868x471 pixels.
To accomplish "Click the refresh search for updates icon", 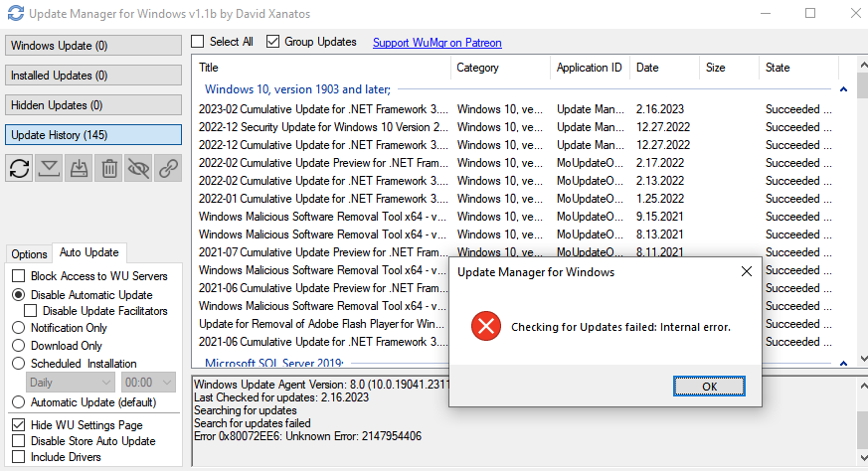I will tap(19, 168).
